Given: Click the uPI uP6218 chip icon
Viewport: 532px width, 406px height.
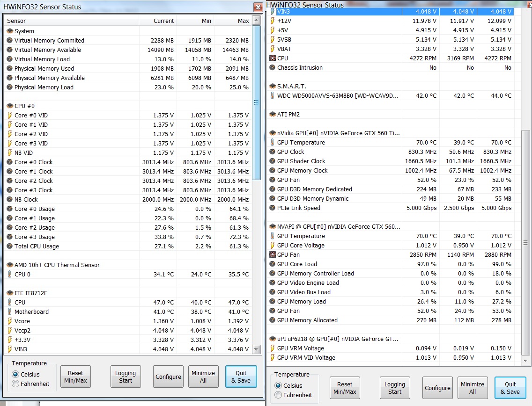Looking at the screenshot, I should (272, 339).
